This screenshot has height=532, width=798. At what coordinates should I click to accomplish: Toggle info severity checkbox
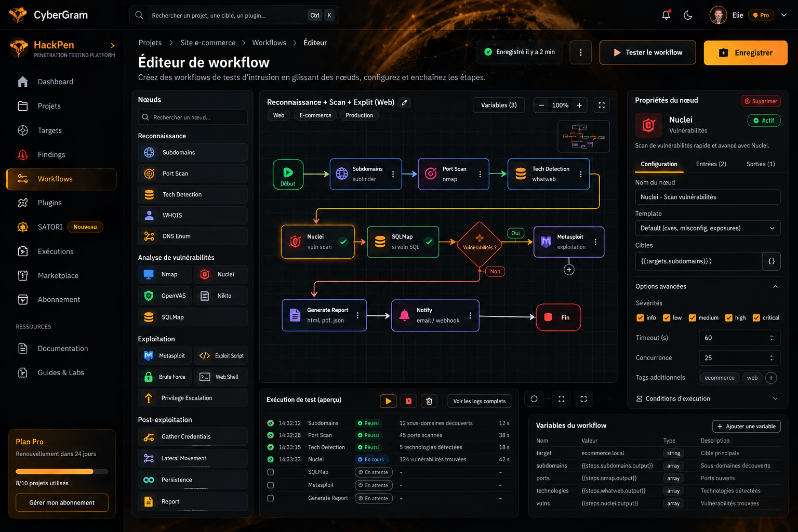coord(640,318)
